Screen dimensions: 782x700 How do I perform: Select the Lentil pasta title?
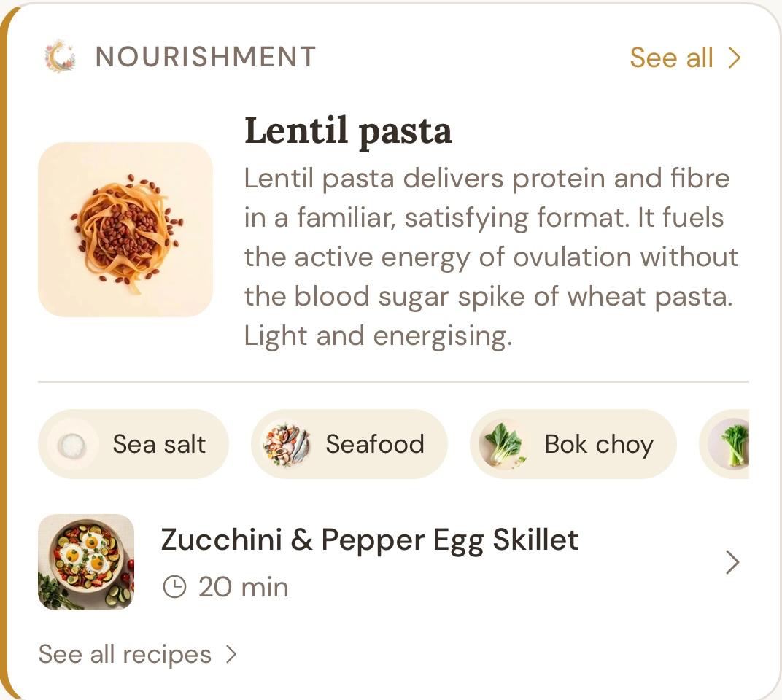(x=348, y=131)
